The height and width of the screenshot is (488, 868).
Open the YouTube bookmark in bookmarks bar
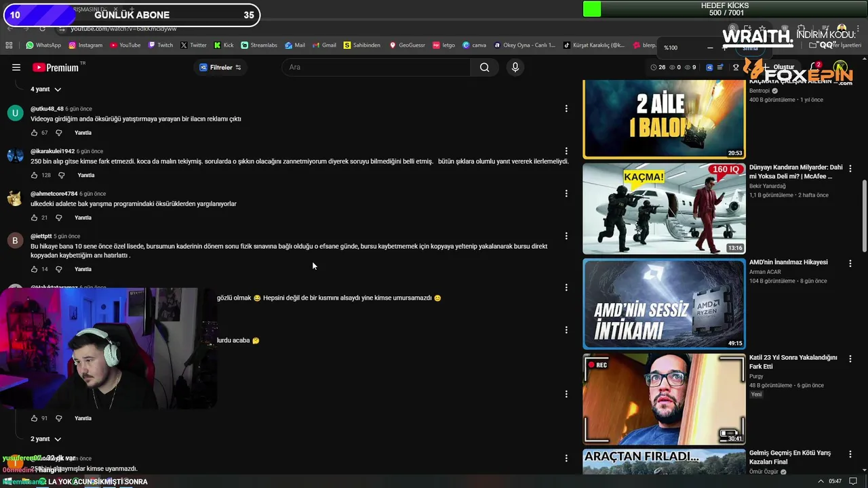pos(125,45)
